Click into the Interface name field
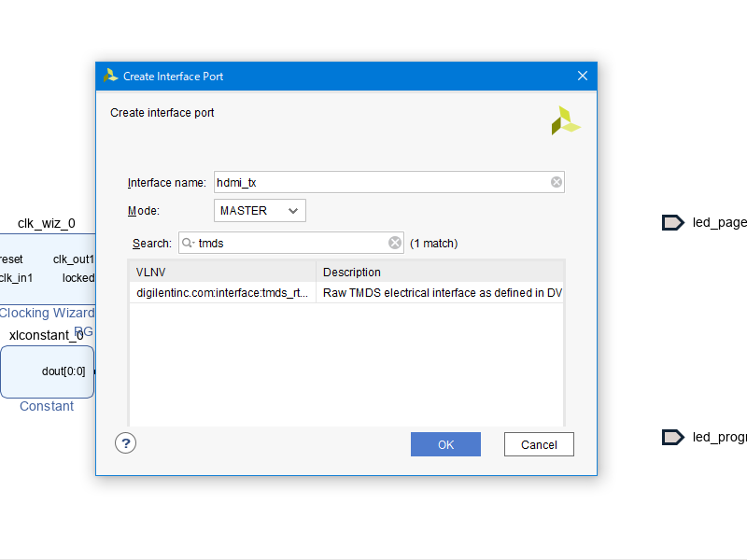 (x=378, y=183)
